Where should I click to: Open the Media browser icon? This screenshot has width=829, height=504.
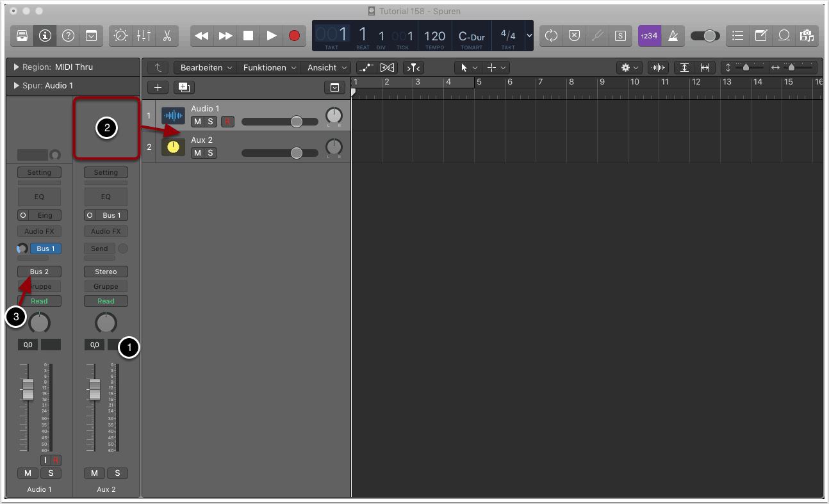coord(807,36)
